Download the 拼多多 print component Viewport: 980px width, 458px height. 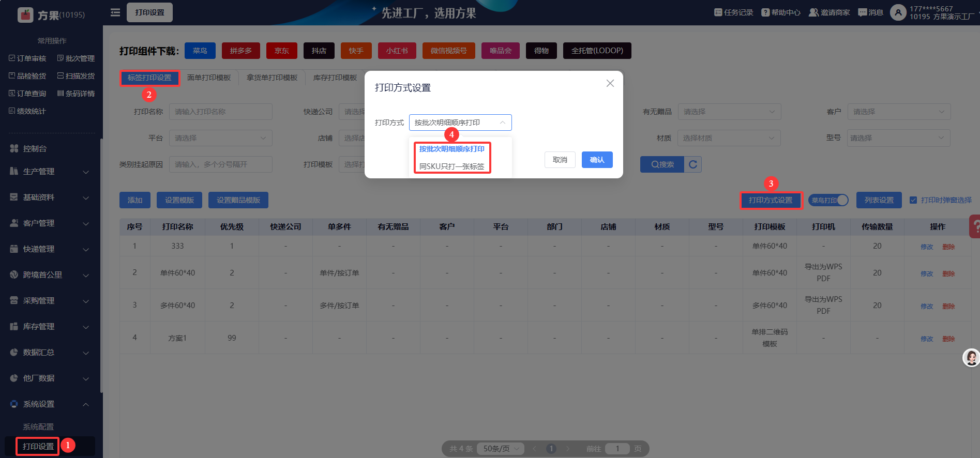tap(241, 51)
